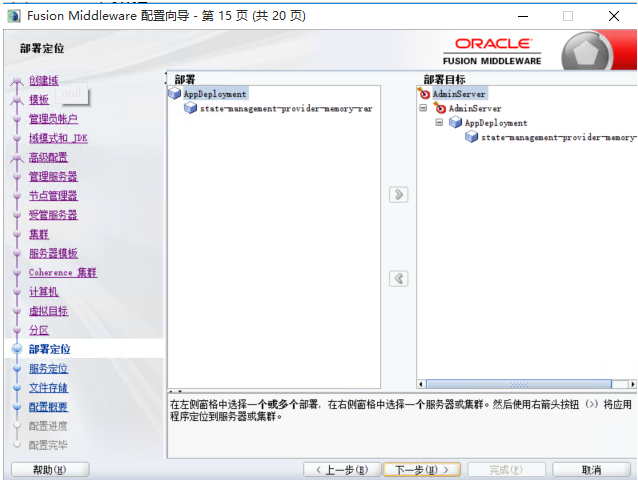Minimize the Fusion Middleware wizard window
The image size is (638, 482).
pyautogui.click(x=523, y=16)
